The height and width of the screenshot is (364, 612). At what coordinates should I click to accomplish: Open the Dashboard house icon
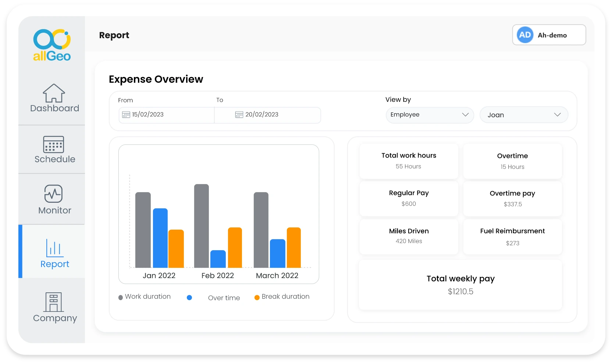(x=54, y=93)
